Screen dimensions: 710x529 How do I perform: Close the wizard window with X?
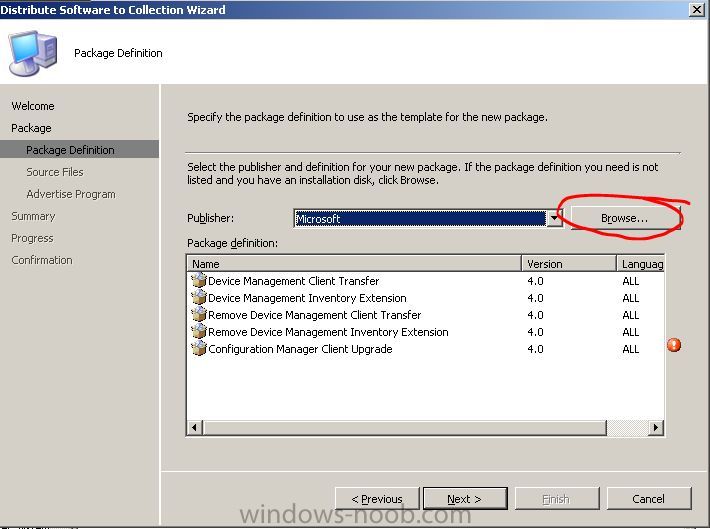pyautogui.click(x=696, y=9)
